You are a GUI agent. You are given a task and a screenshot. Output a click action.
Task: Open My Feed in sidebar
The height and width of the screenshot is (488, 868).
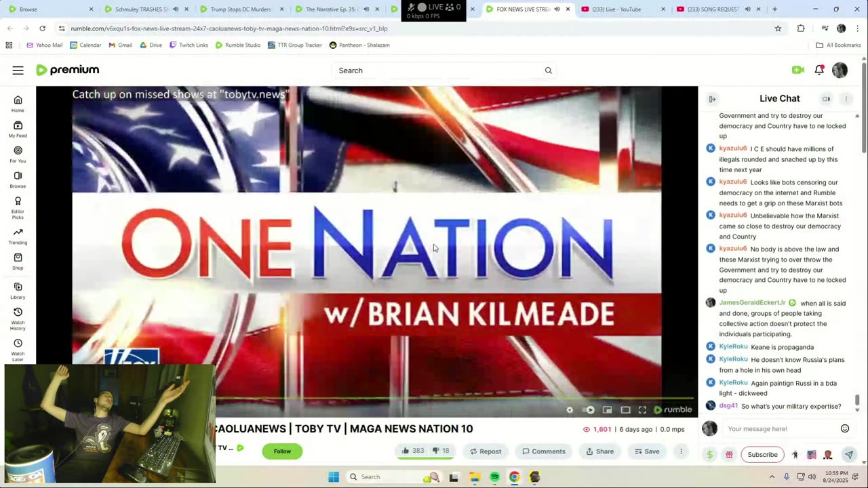(18, 129)
